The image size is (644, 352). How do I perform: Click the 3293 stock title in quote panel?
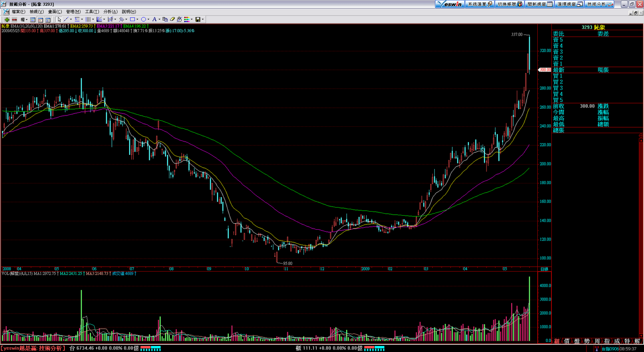[x=593, y=27]
